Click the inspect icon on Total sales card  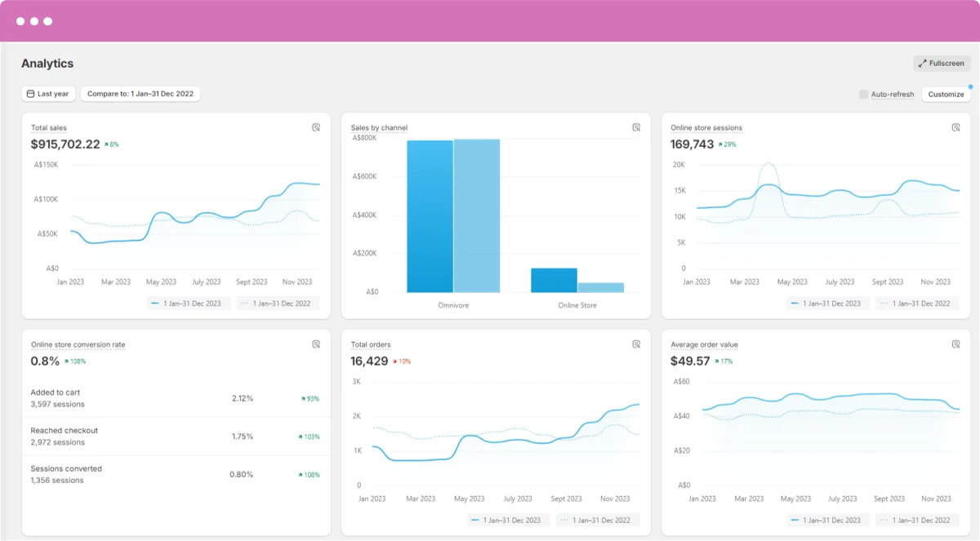click(x=317, y=127)
